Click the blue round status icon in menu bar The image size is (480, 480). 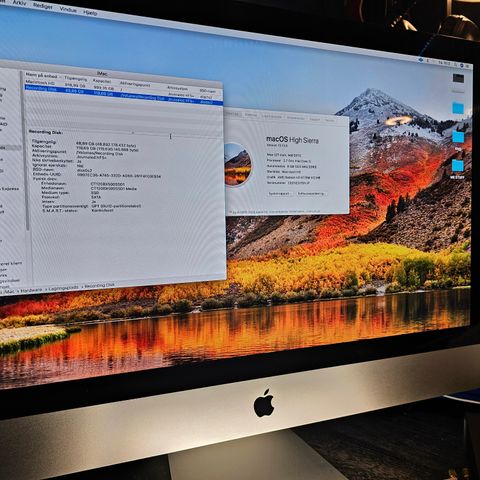(x=421, y=60)
